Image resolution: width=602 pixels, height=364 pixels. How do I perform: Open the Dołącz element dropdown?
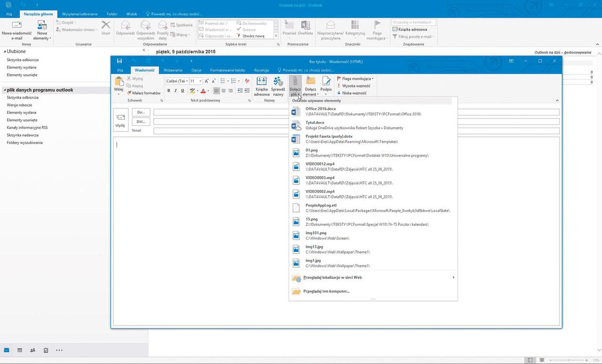click(310, 87)
